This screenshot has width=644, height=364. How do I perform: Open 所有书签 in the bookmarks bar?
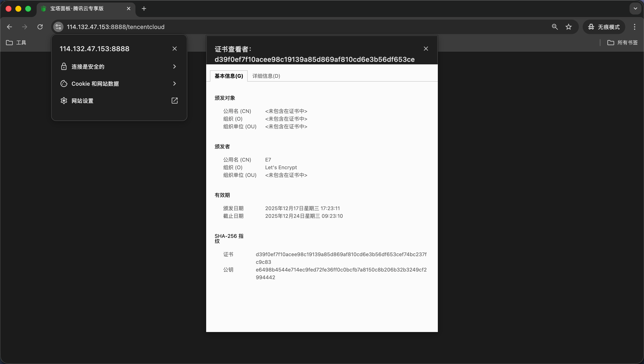click(x=623, y=42)
